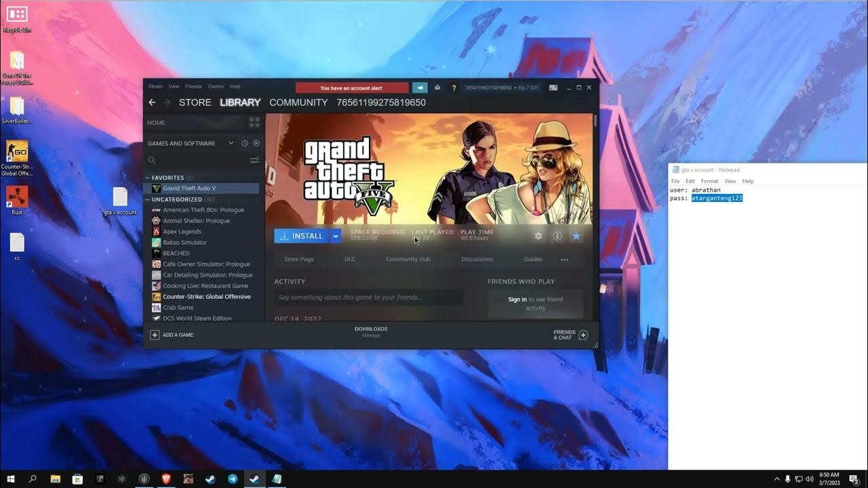Image resolution: width=868 pixels, height=488 pixels.
Task: Go to the COMMUNITY tab
Action: click(298, 102)
